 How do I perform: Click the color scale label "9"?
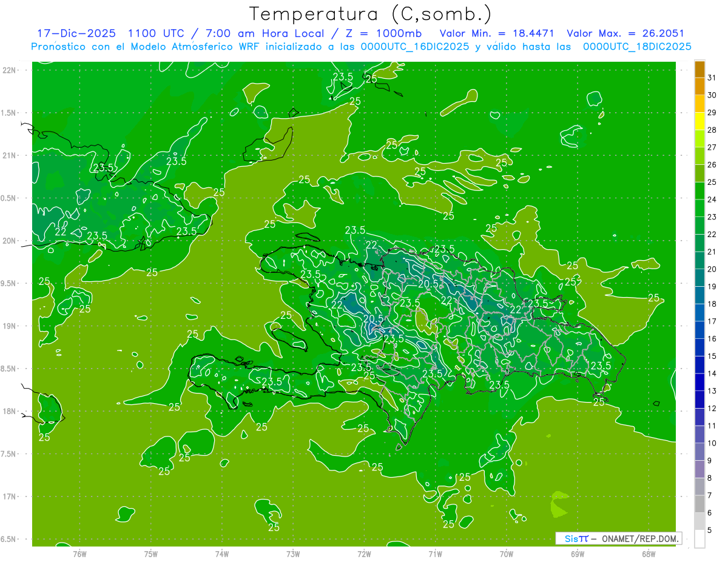pos(710,461)
